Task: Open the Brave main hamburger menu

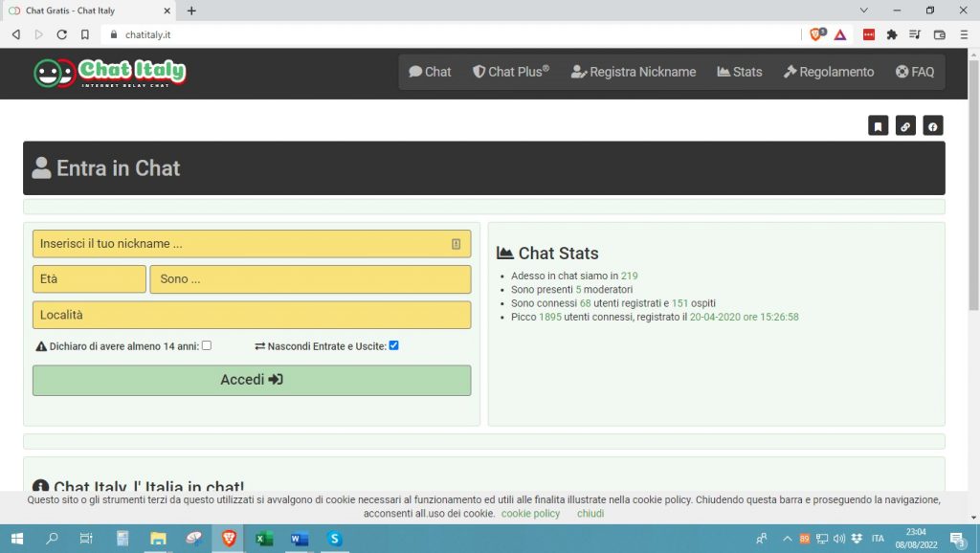Action: click(x=963, y=34)
